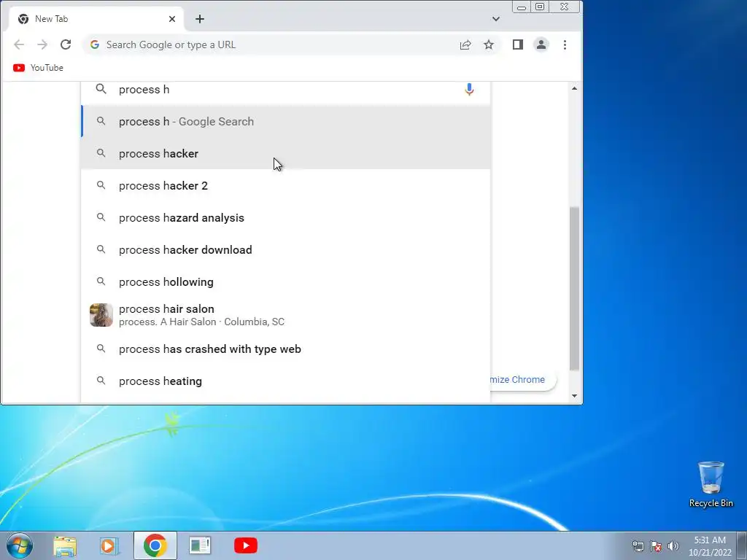
Task: Open the taskbar app beside Chrome
Action: pyautogui.click(x=200, y=545)
